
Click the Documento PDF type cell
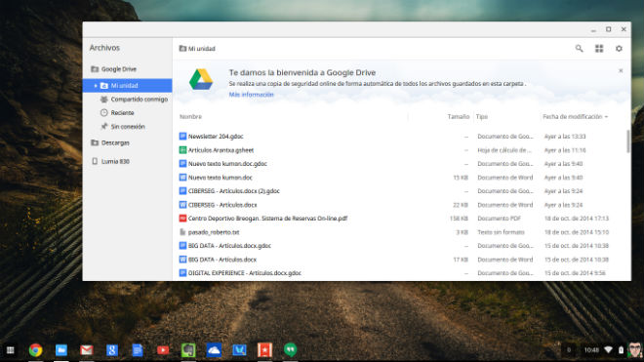pos(499,219)
